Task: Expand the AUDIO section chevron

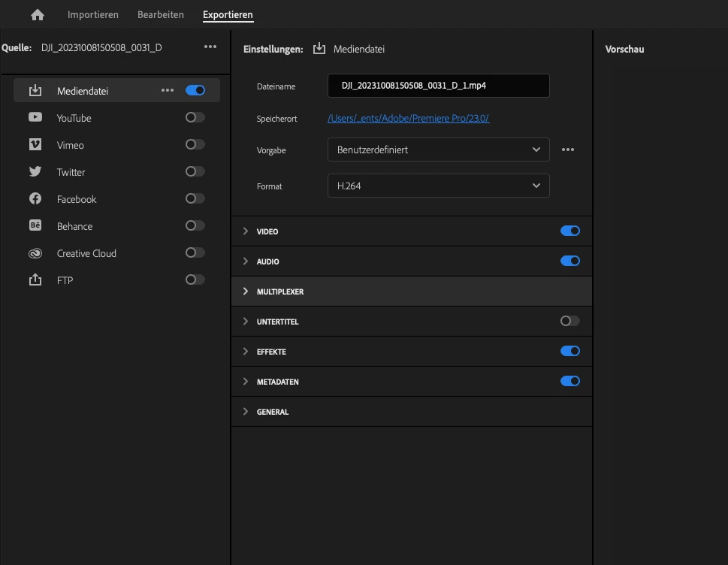Action: pos(246,261)
